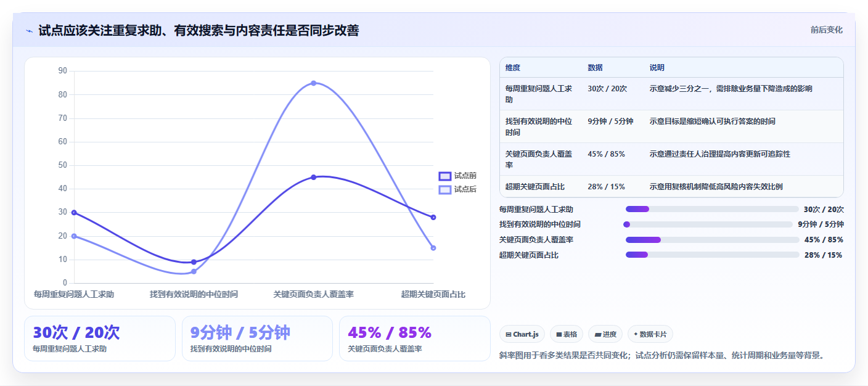Click the 维度 column header

[x=513, y=68]
